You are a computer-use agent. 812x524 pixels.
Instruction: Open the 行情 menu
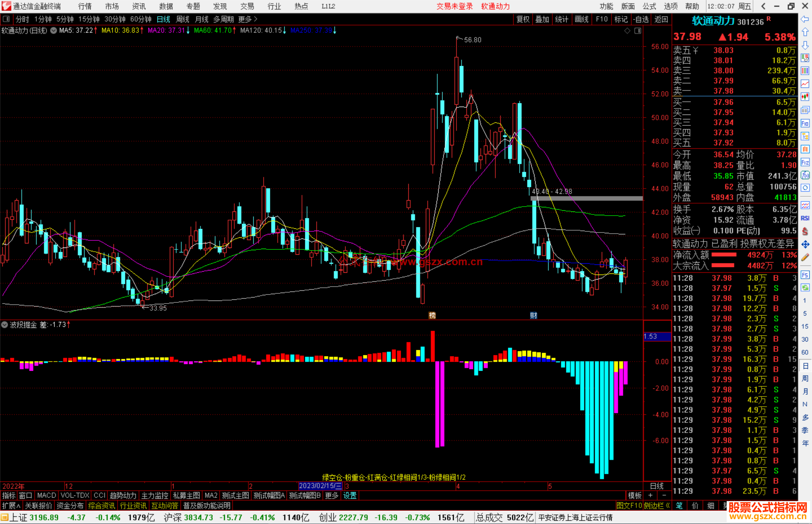click(x=85, y=6)
